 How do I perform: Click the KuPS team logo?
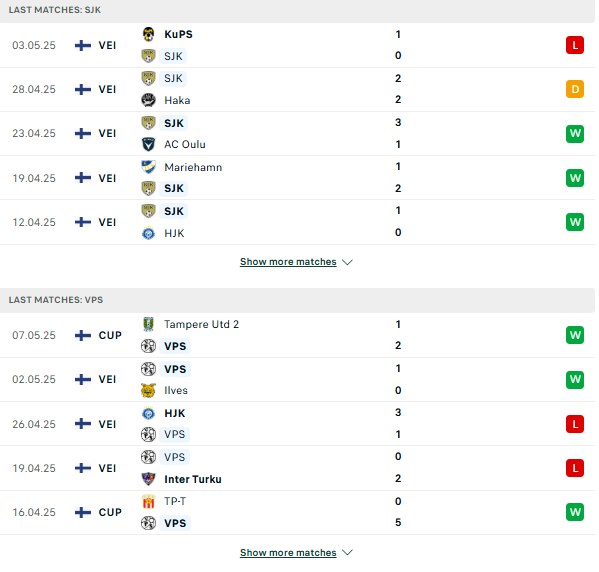(x=148, y=34)
